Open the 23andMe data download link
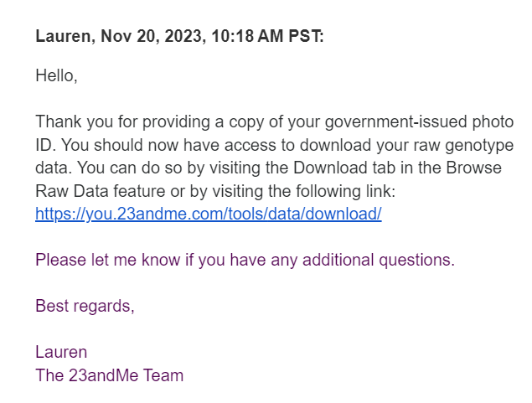 pyautogui.click(x=209, y=214)
